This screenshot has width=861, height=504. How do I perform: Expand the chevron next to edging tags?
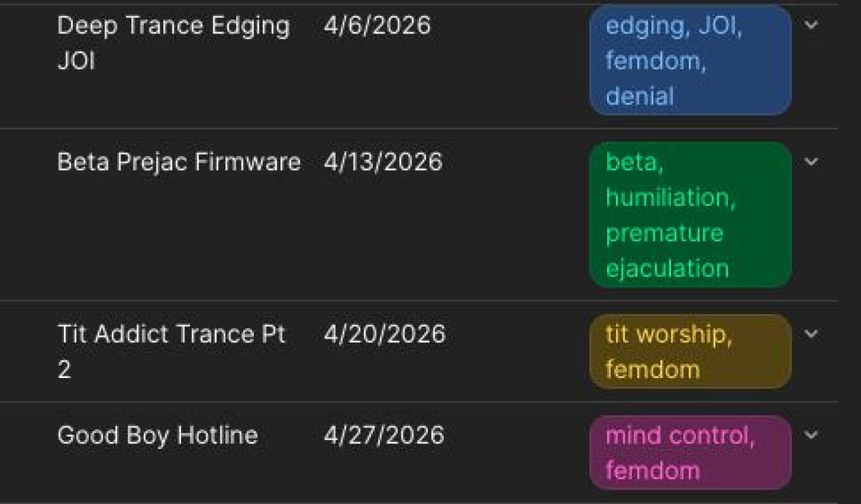811,25
